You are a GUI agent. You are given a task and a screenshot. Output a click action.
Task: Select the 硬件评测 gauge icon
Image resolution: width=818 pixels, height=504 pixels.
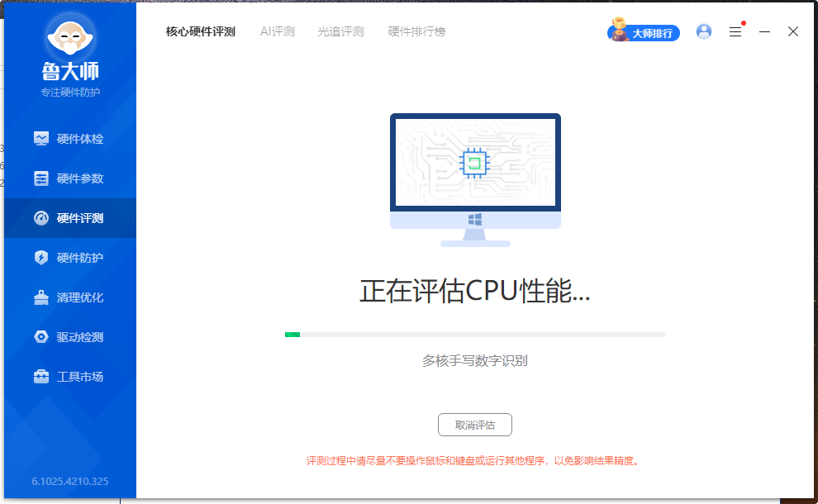tap(41, 217)
